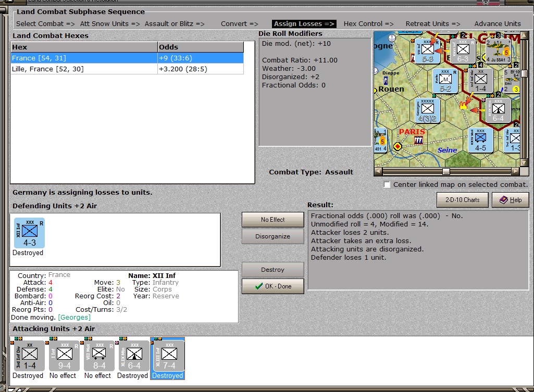The image size is (534, 392).
Task: Click the map horizontal scrollbar thumb
Action: [446, 171]
